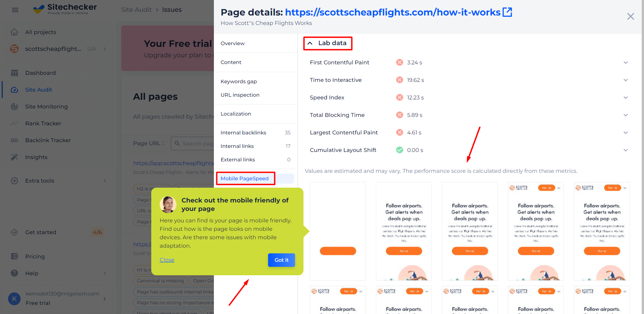Click the Sitechecker logo
644x314 pixels.
65,9
